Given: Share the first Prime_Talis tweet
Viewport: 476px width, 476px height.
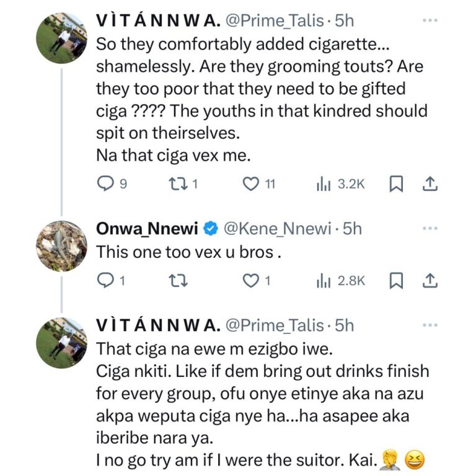Looking at the screenshot, I should coord(430,183).
